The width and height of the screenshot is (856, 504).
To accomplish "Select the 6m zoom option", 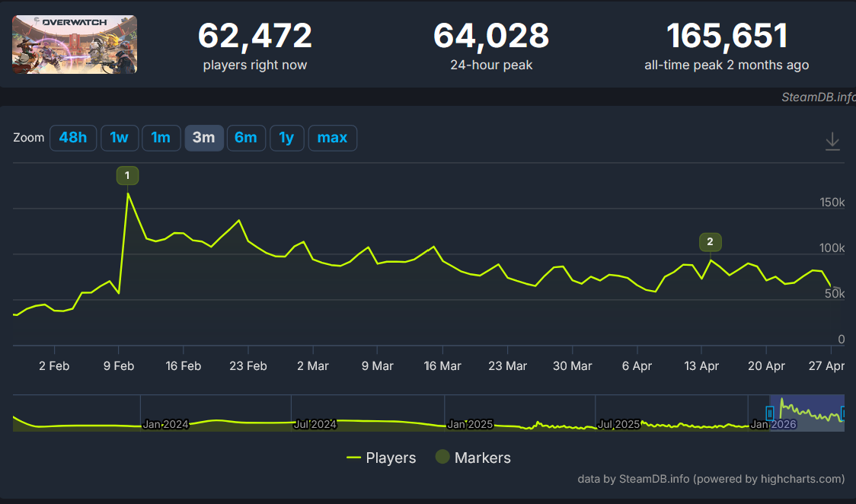I will pos(246,138).
